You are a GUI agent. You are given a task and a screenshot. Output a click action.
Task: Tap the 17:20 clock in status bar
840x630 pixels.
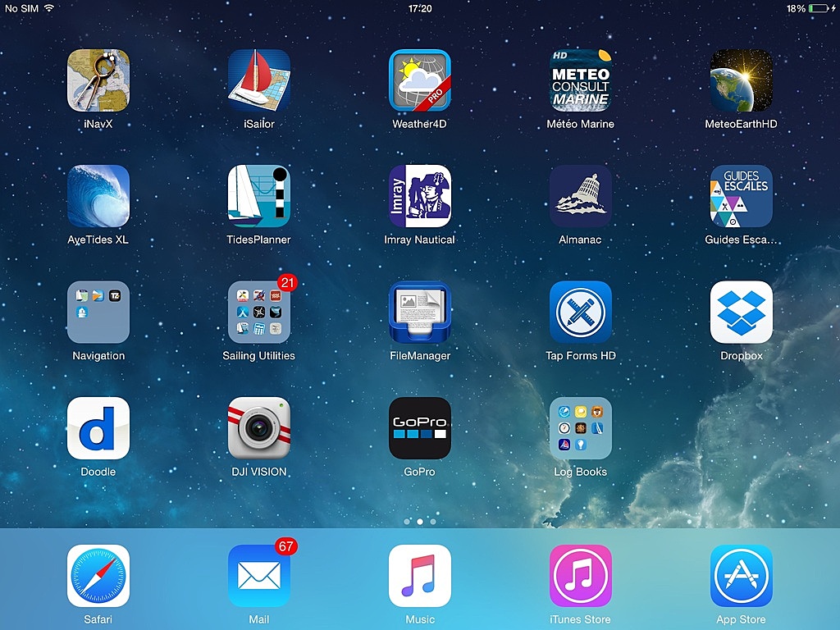[x=420, y=8]
